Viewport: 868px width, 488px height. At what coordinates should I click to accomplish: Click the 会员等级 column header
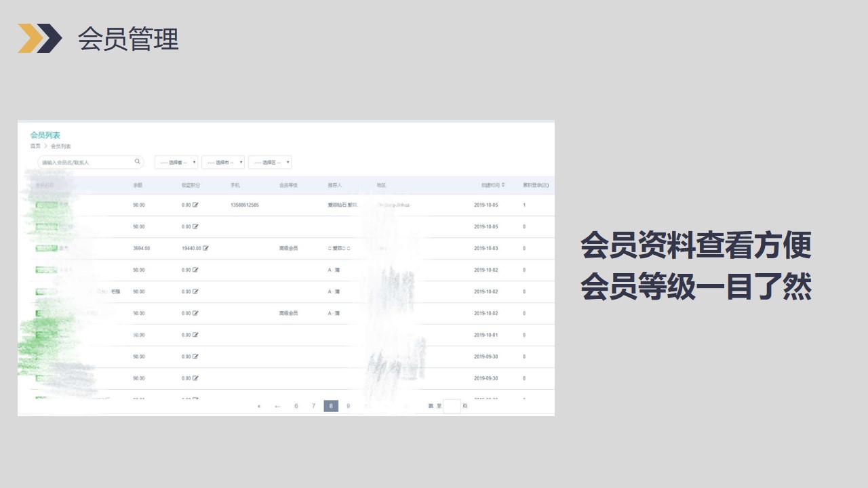[289, 185]
